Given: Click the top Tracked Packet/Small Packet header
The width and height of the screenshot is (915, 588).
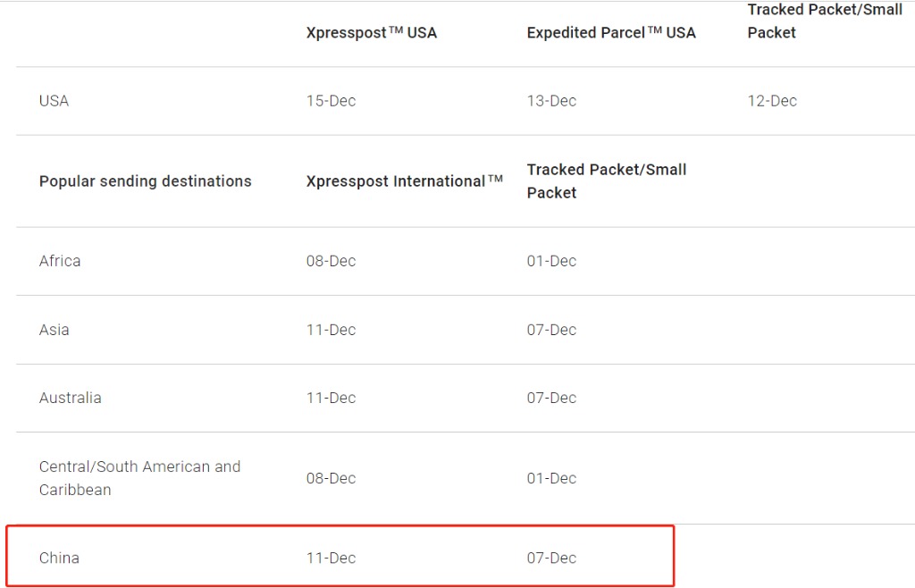Looking at the screenshot, I should point(825,21).
